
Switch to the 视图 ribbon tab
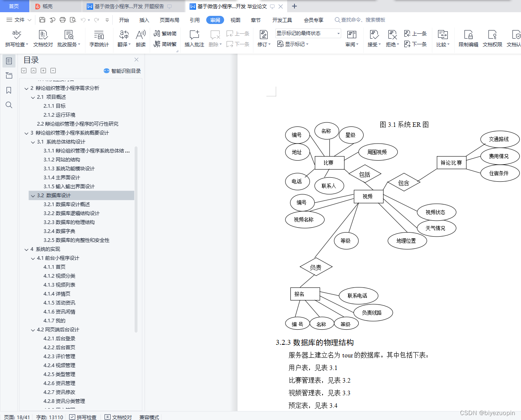point(235,20)
